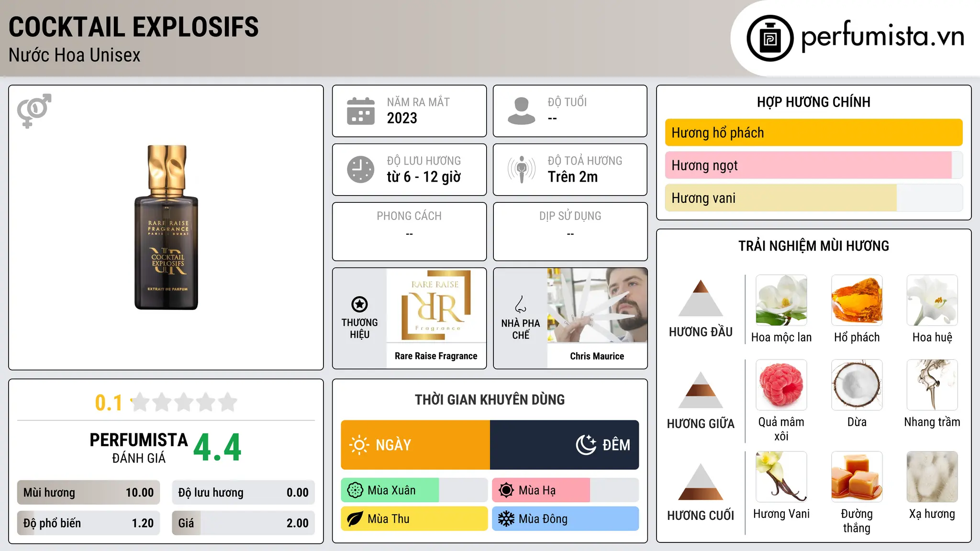Click the perfumista.vn site name
Image resolution: width=980 pixels, height=551 pixels.
(x=882, y=36)
